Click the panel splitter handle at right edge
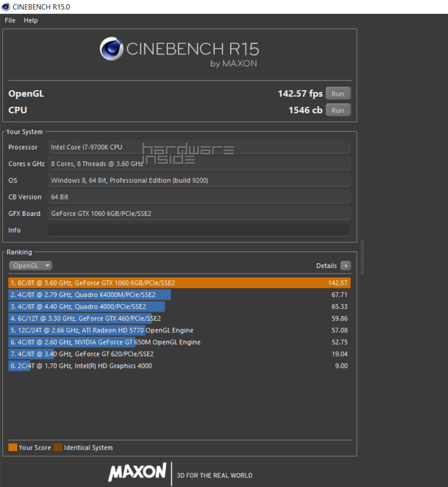The height and width of the screenshot is (487, 448). click(362, 257)
